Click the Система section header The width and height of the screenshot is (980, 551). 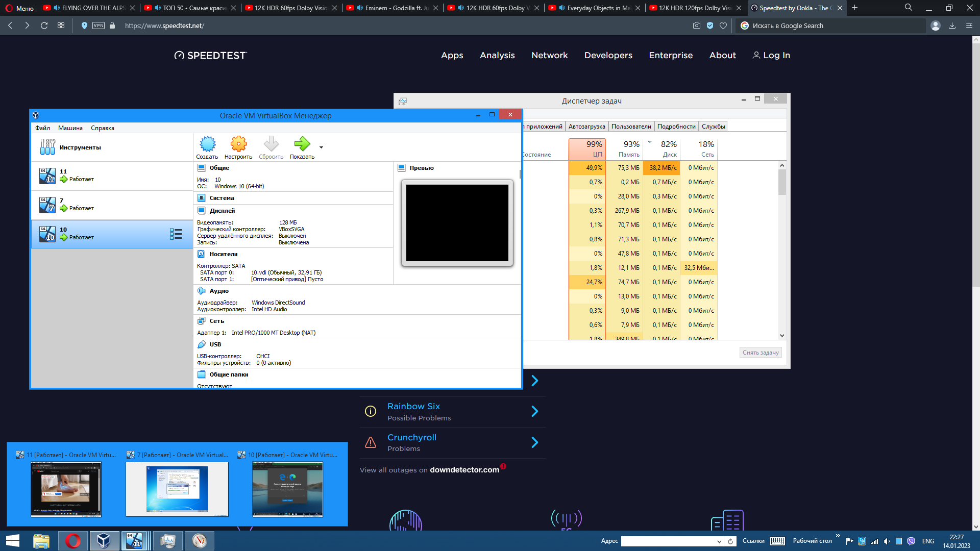(x=222, y=198)
